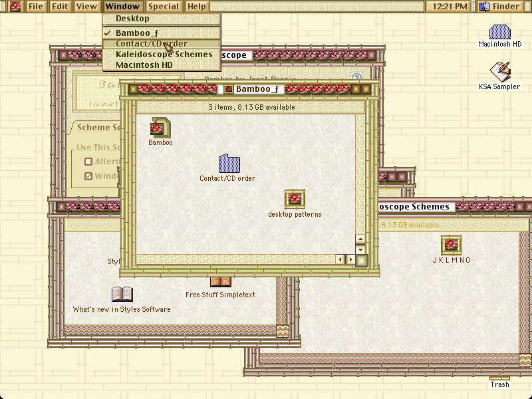The height and width of the screenshot is (399, 532).
Task: Select the desktop patterns icon
Action: (295, 199)
